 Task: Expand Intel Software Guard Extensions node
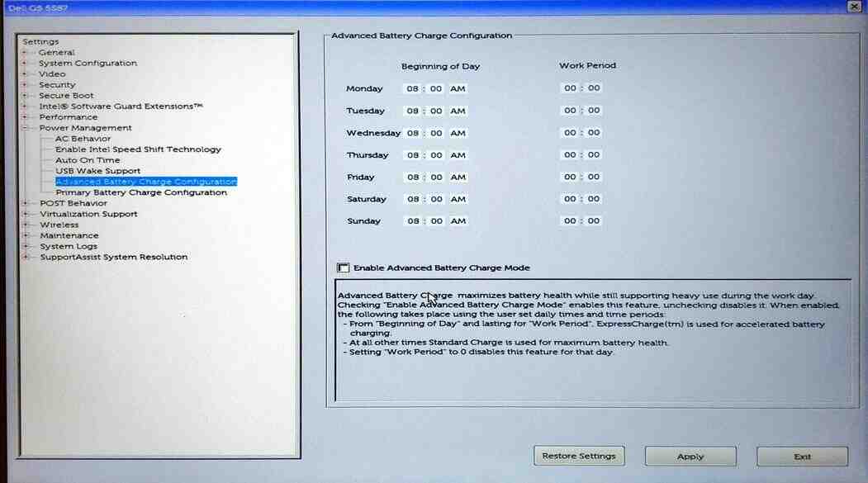(x=24, y=107)
